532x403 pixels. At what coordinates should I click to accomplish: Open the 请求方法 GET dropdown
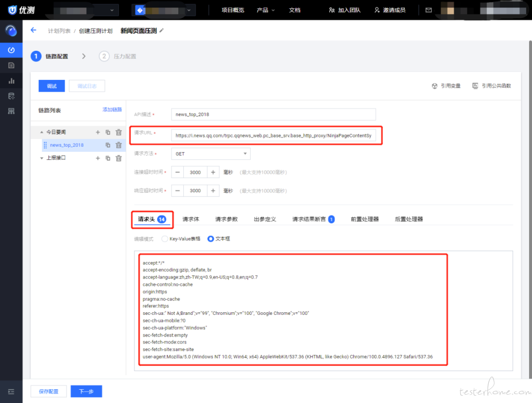211,154
